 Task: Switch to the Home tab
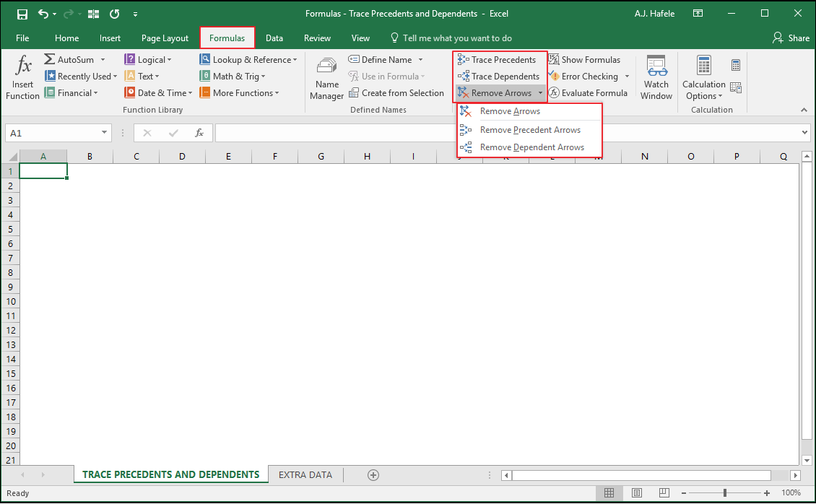coord(66,38)
